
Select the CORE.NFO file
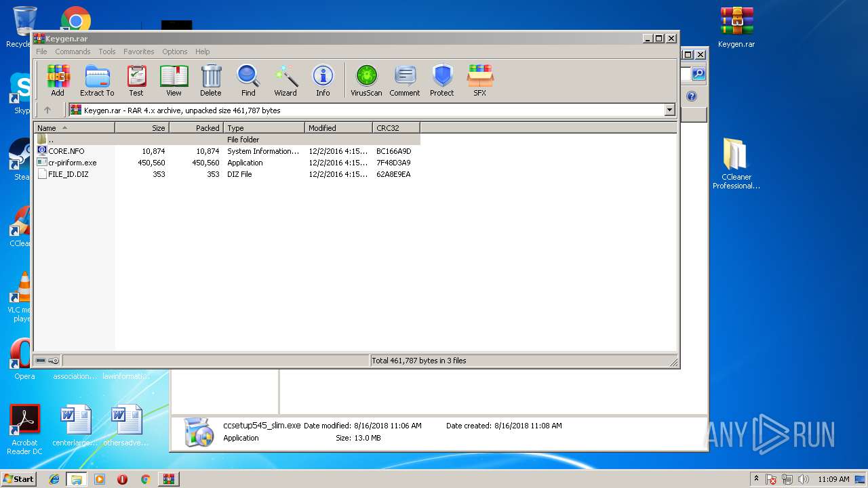pos(66,151)
